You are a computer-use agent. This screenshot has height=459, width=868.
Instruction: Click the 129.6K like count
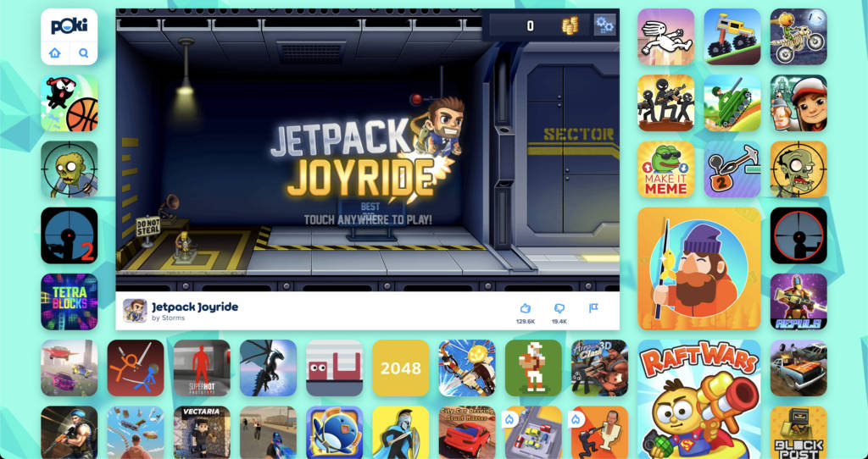tap(526, 321)
